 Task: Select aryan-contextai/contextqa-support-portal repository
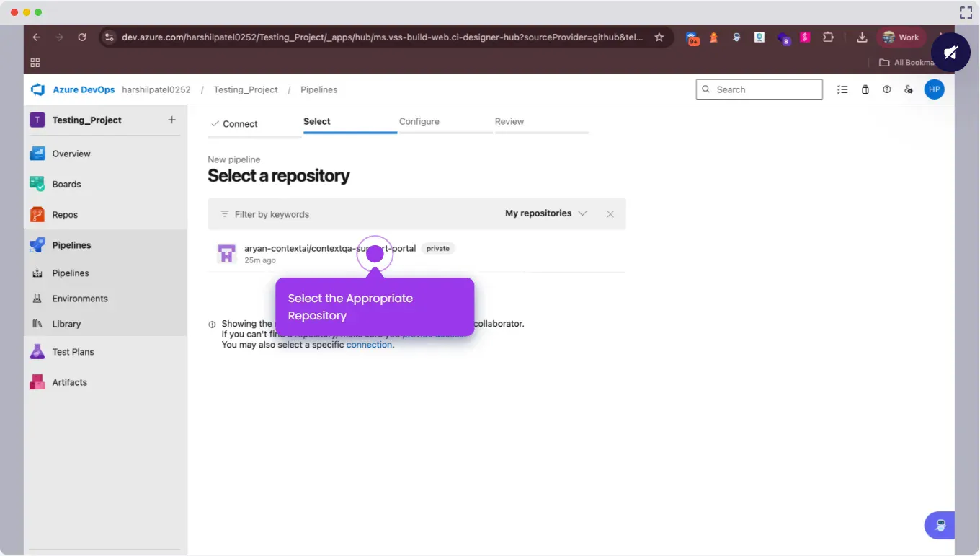(x=329, y=249)
